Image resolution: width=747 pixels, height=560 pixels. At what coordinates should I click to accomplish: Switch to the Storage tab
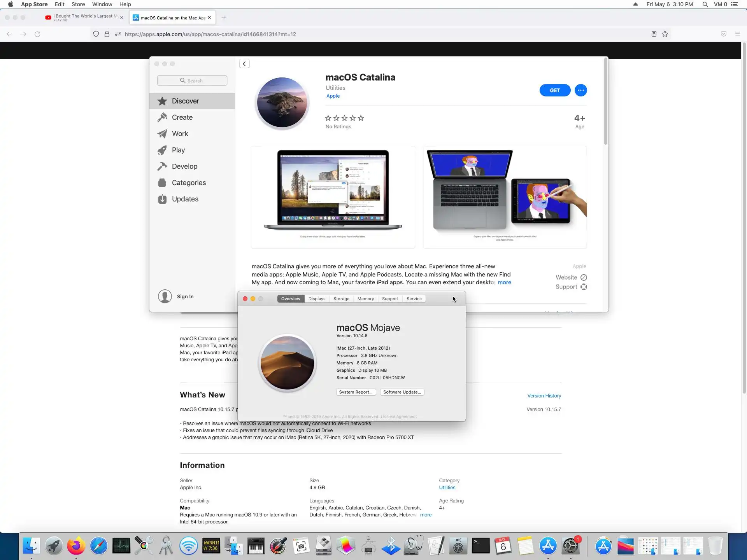[x=341, y=299]
